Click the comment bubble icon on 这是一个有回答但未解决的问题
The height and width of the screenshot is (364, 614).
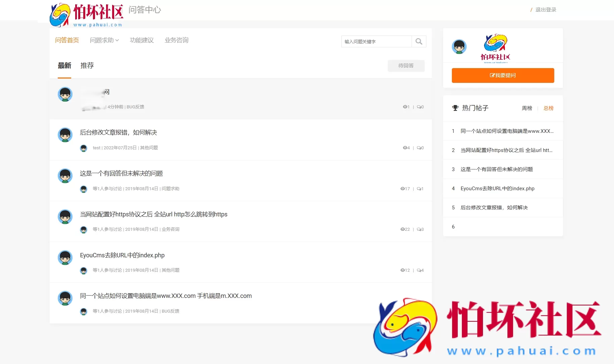(x=419, y=189)
